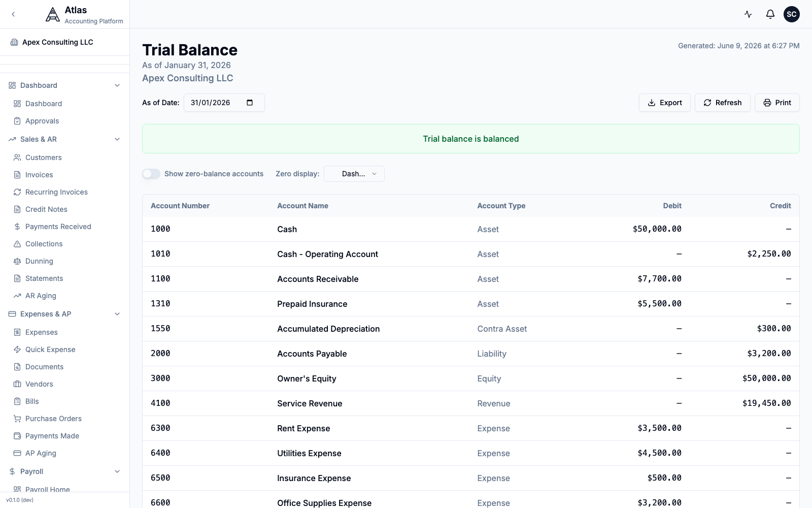This screenshot has width=812, height=508.
Task: Click the Contra Asset account type
Action: coord(502,329)
